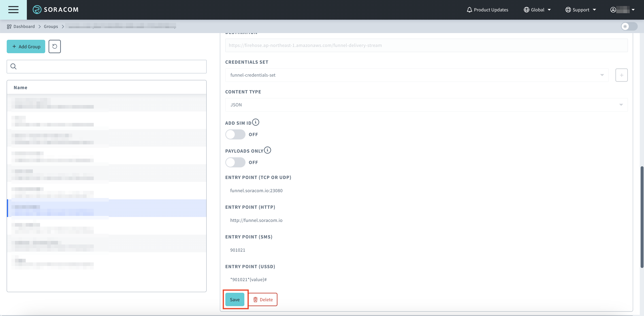This screenshot has height=316, width=644.
Task: Open the hamburger navigation menu
Action: pyautogui.click(x=13, y=10)
